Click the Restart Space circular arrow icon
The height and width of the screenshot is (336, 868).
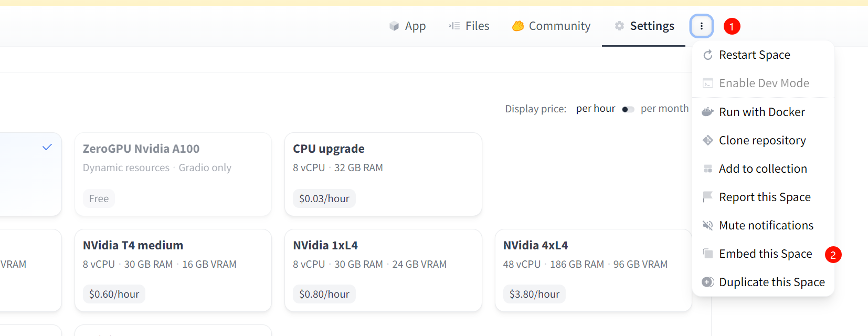point(708,55)
